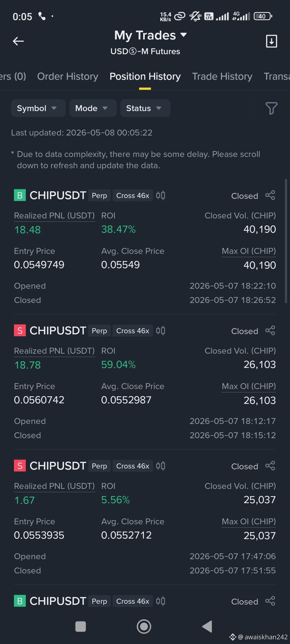The image size is (290, 644).
Task: Open chart icon for 18.78 PNL position
Action: [161, 331]
